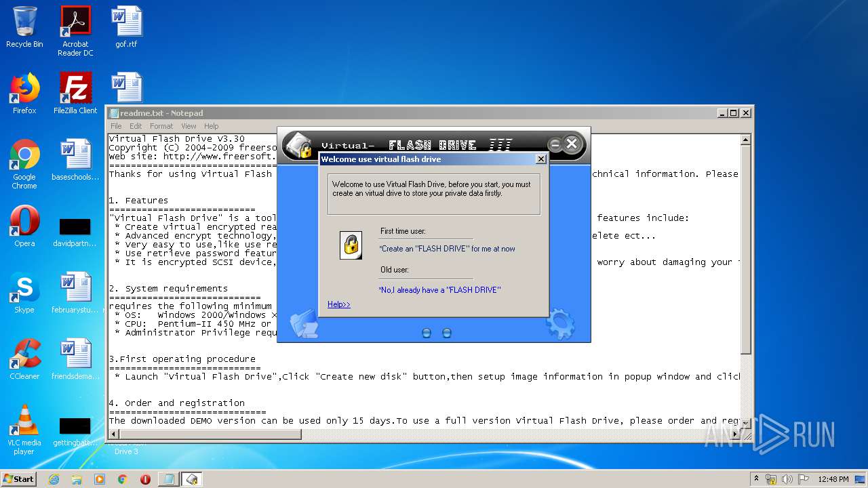Open the Format menu in Notepad
Screen dimensions: 868x488
coord(161,126)
